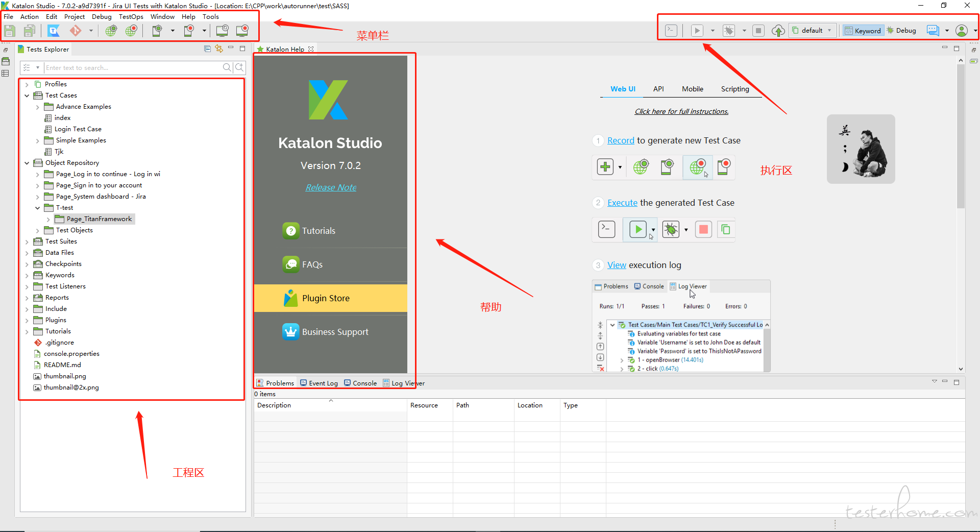Viewport: 980px width, 532px height.
Task: Open the File menu
Action: click(9, 17)
